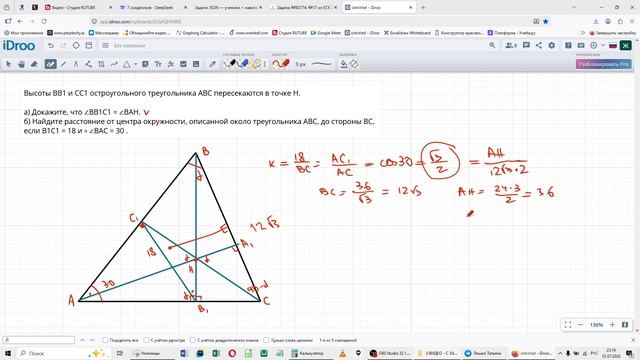Switch to the Rutube studio tab
The height and width of the screenshot is (360, 640).
click(78, 7)
